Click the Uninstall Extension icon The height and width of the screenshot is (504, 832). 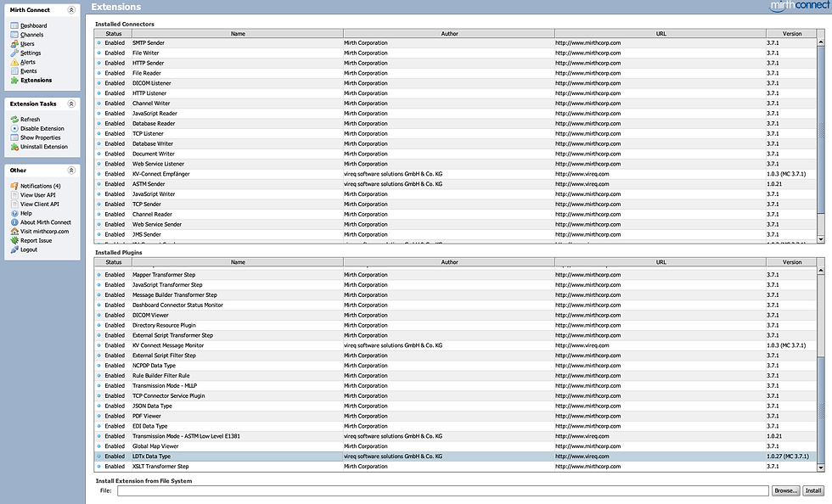coord(14,147)
